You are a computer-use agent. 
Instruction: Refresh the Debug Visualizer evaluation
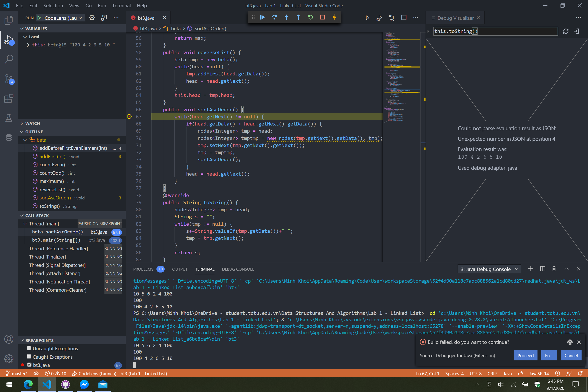(x=566, y=31)
